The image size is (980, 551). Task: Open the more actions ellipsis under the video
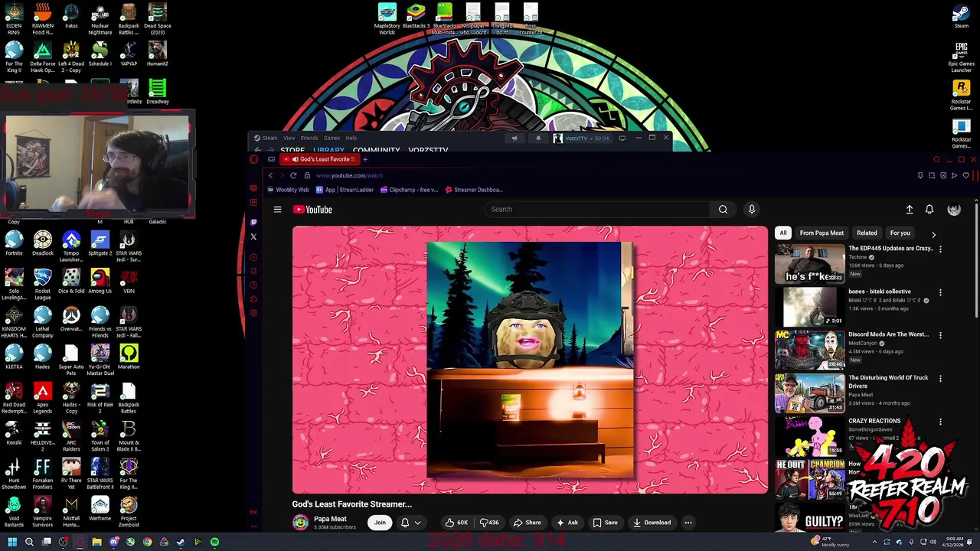click(688, 523)
